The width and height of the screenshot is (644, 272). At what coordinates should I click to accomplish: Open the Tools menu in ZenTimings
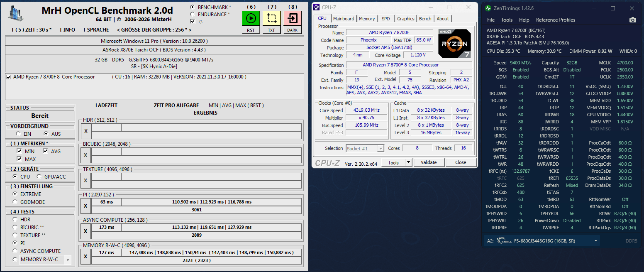(507, 20)
